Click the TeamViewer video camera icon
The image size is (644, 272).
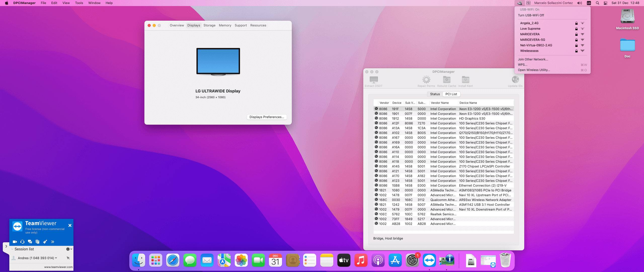(x=15, y=242)
